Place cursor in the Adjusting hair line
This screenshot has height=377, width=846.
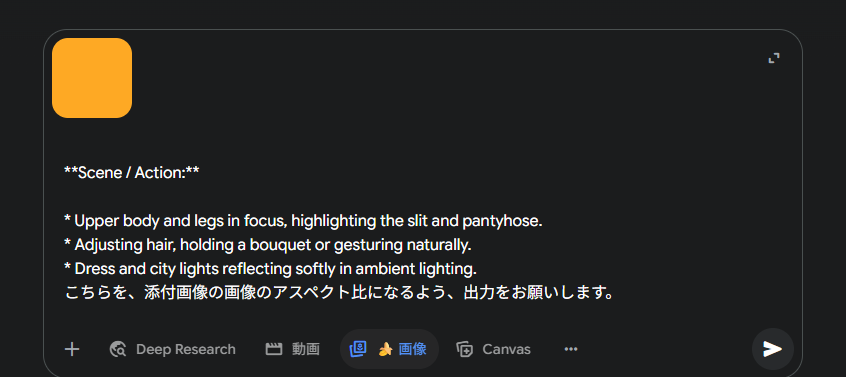(268, 245)
